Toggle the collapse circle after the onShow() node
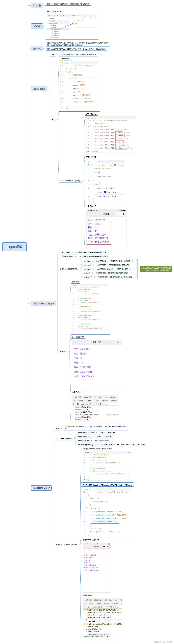Screen dimensions: 174x644 [94, 265]
